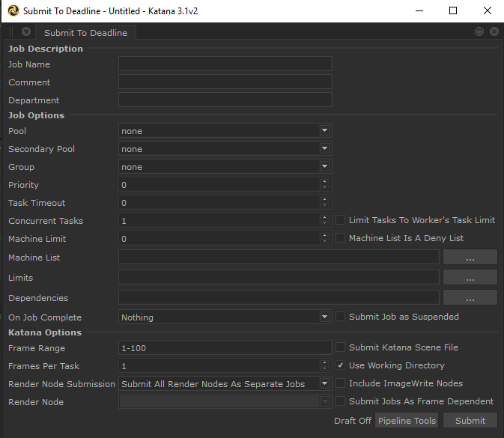Click the Machine List text field

pyautogui.click(x=279, y=257)
